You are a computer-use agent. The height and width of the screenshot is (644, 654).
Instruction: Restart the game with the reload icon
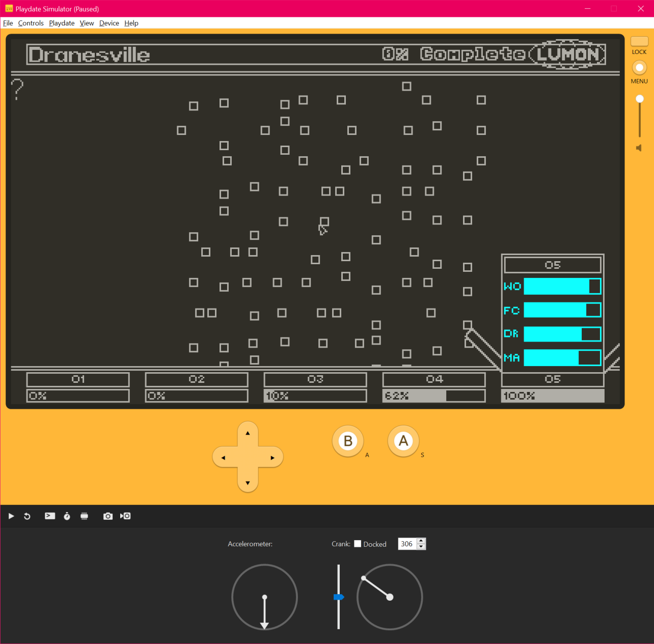(28, 516)
